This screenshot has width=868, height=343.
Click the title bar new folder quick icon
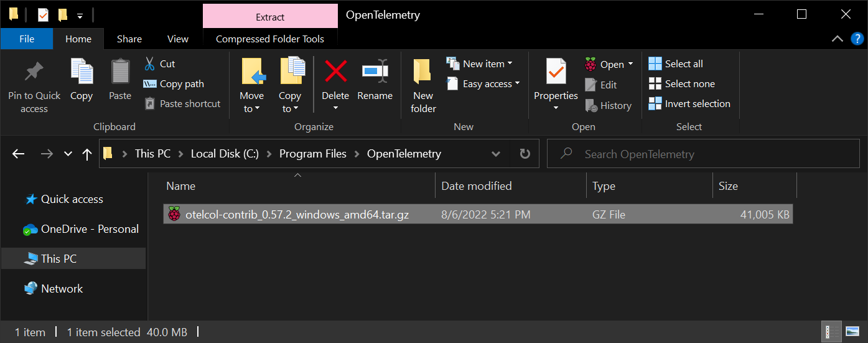pos(62,15)
